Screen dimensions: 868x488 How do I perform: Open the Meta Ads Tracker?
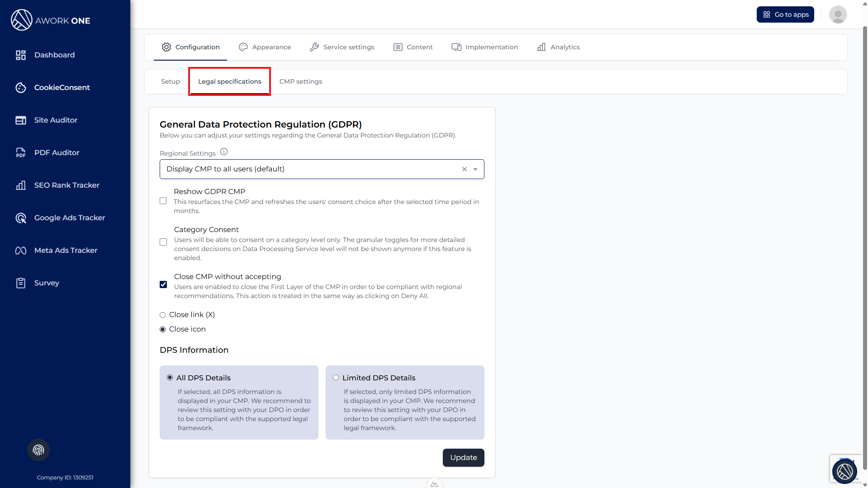pyautogui.click(x=66, y=250)
